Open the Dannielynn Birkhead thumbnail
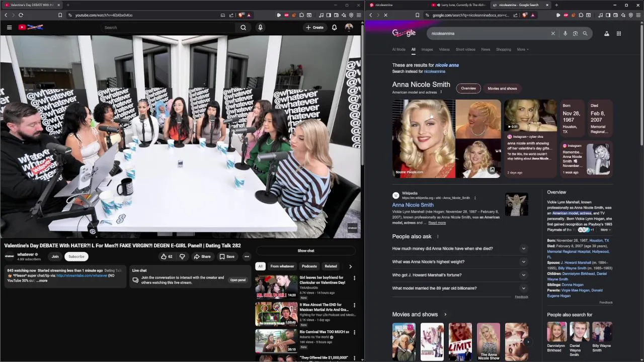 click(x=557, y=332)
